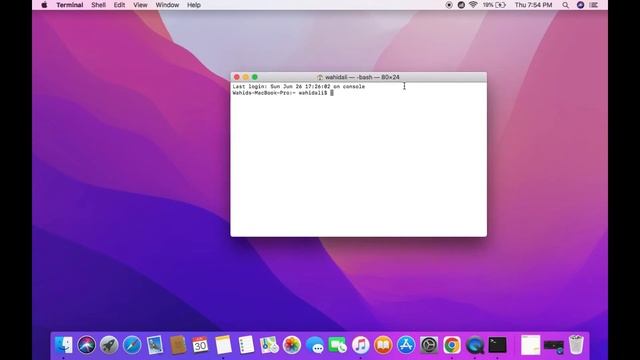
Task: Launch Siri from the Dock
Action: point(87,345)
